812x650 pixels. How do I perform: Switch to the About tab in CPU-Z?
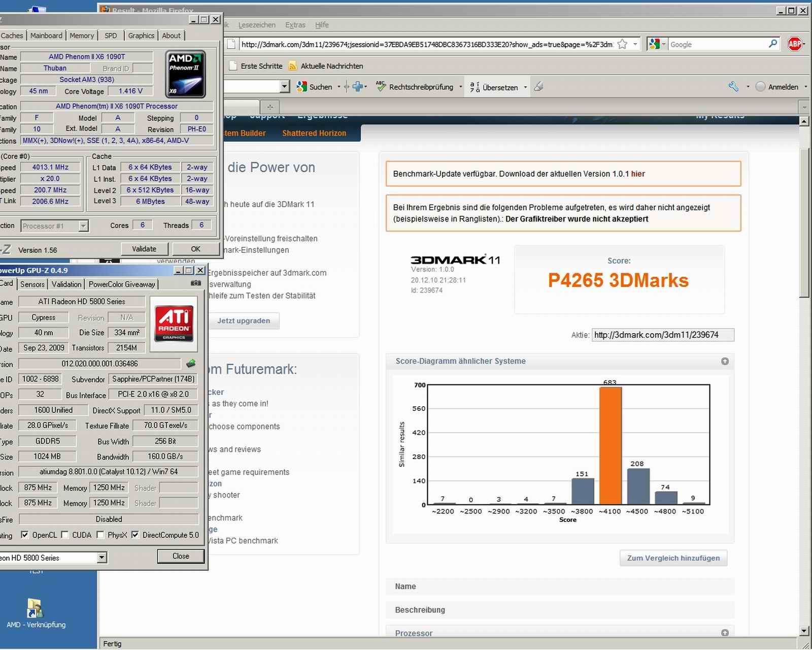point(171,36)
